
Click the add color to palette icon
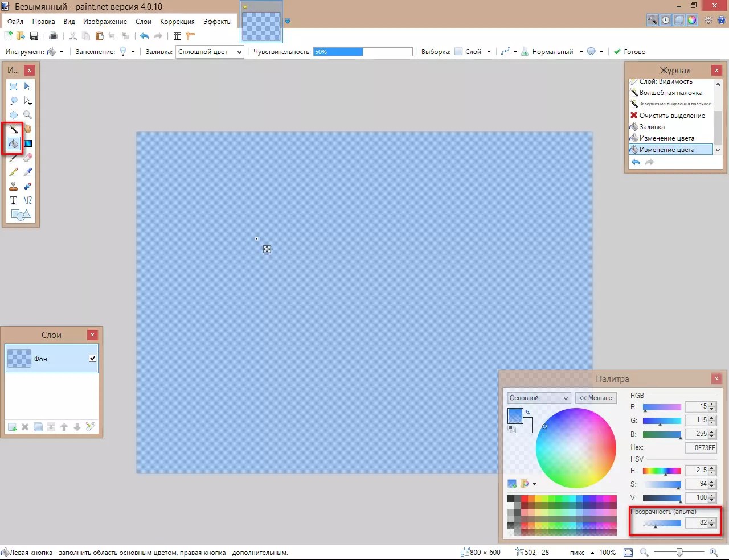pyautogui.click(x=512, y=484)
